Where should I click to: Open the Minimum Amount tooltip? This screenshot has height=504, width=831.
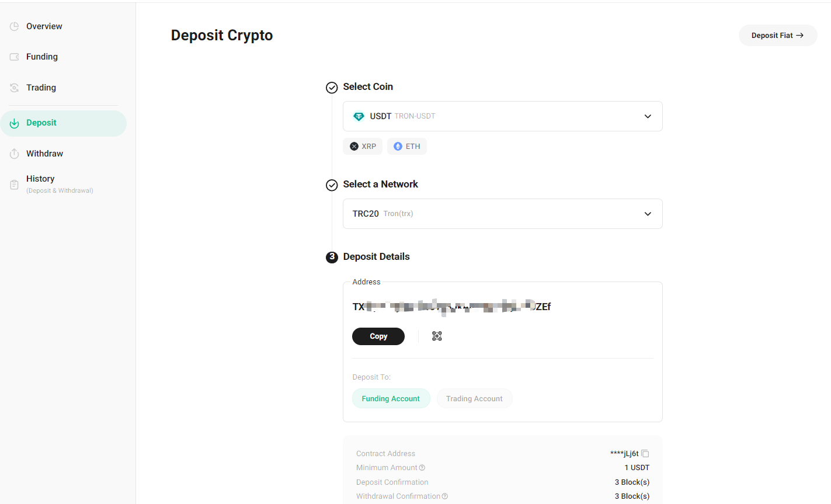[x=422, y=467]
